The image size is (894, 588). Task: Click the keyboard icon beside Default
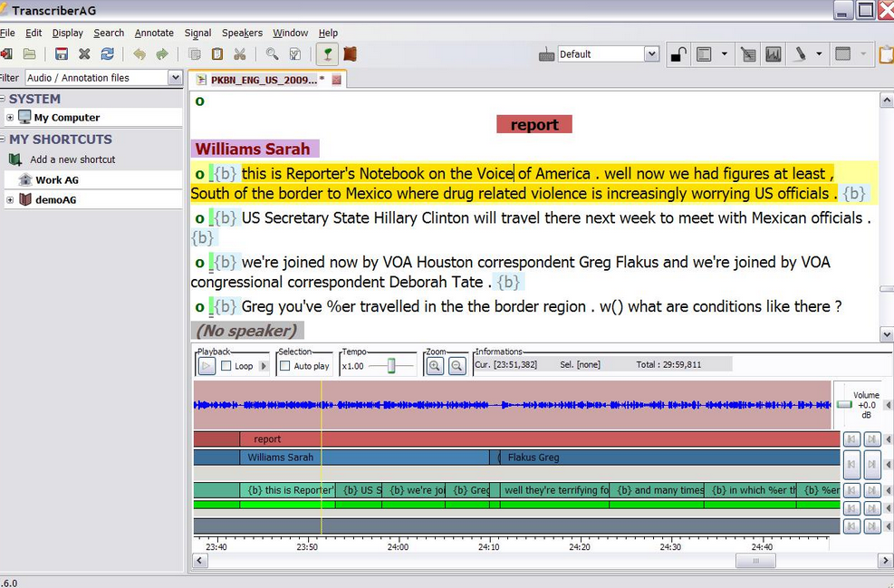click(x=547, y=54)
